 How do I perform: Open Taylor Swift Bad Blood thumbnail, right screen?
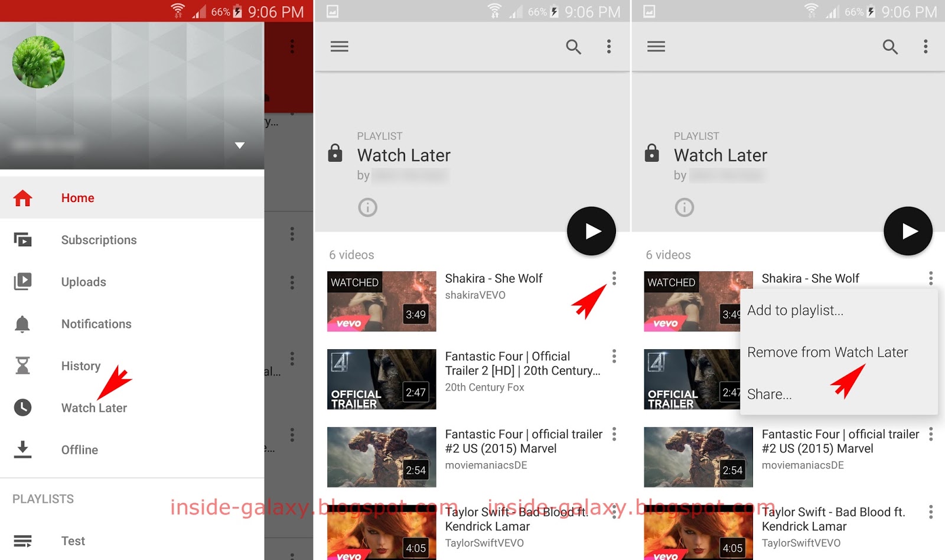coord(698,533)
